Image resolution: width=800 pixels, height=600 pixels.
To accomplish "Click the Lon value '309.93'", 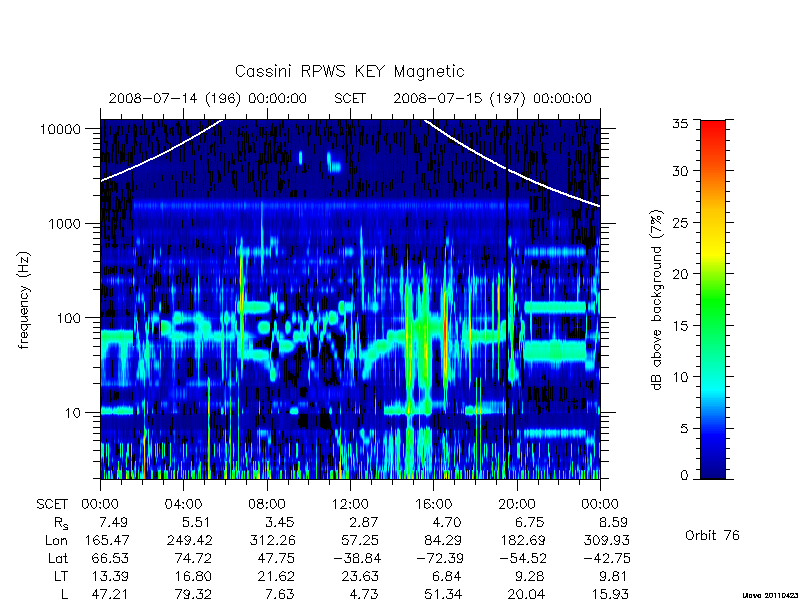I will click(x=607, y=540).
